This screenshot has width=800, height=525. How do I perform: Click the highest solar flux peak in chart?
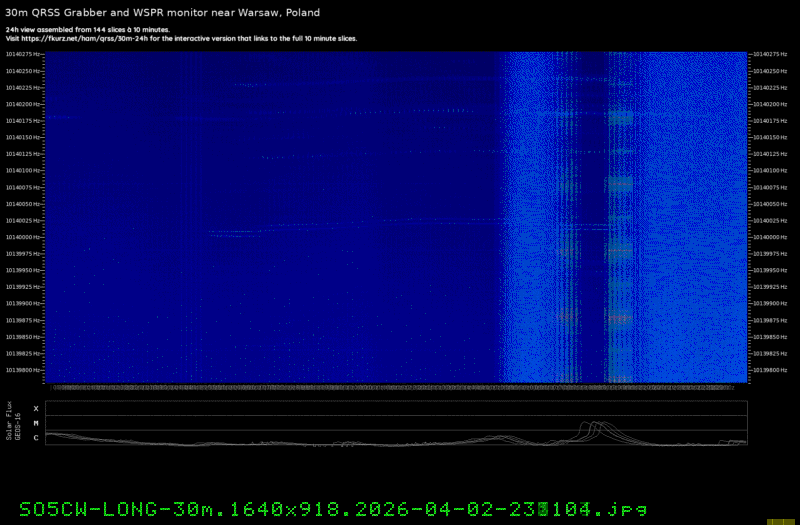[x=592, y=422]
